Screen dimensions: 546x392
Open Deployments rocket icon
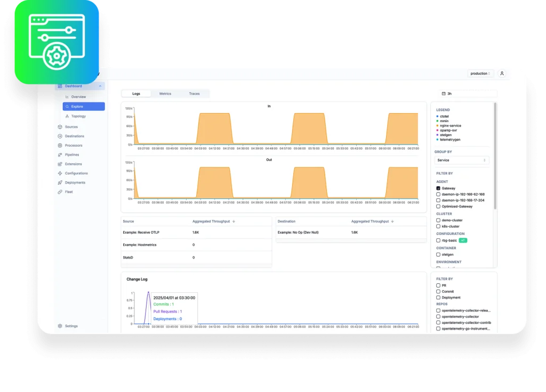tap(60, 182)
